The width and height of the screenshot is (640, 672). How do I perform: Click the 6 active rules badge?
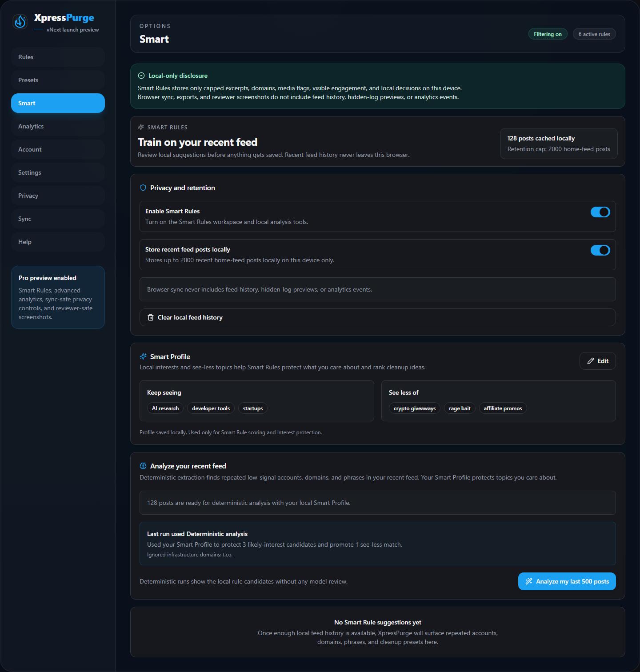pyautogui.click(x=594, y=34)
